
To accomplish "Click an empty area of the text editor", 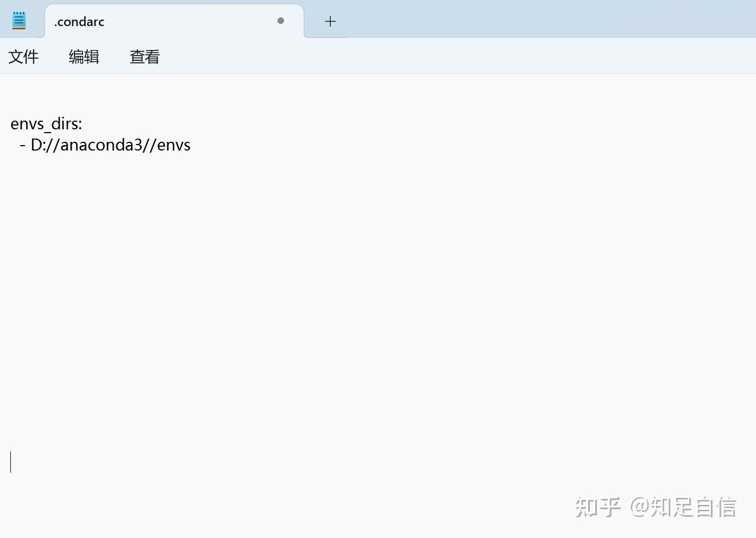I will [380, 272].
